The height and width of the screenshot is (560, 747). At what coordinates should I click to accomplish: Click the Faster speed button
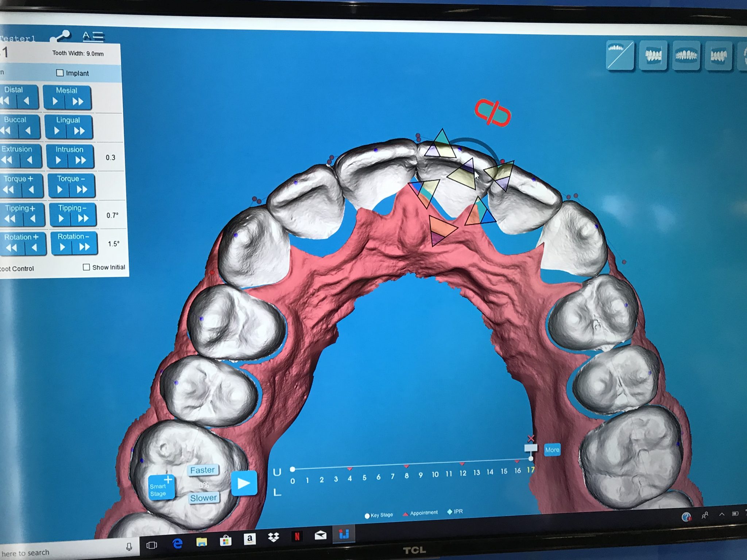[x=202, y=470]
